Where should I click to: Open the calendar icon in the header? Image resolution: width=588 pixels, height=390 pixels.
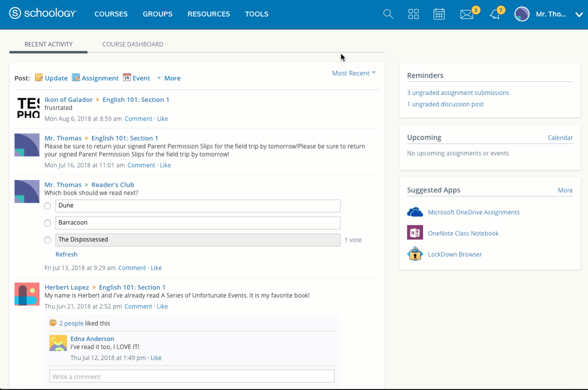439,14
